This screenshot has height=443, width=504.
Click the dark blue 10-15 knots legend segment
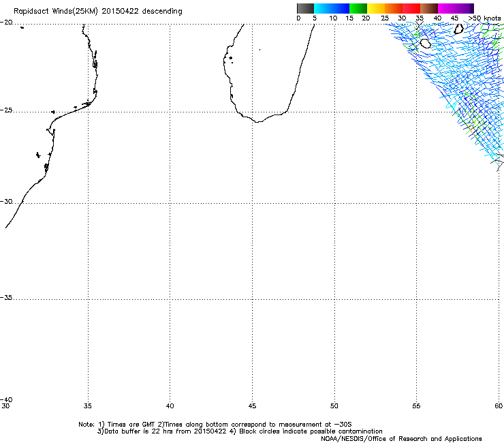341,8
